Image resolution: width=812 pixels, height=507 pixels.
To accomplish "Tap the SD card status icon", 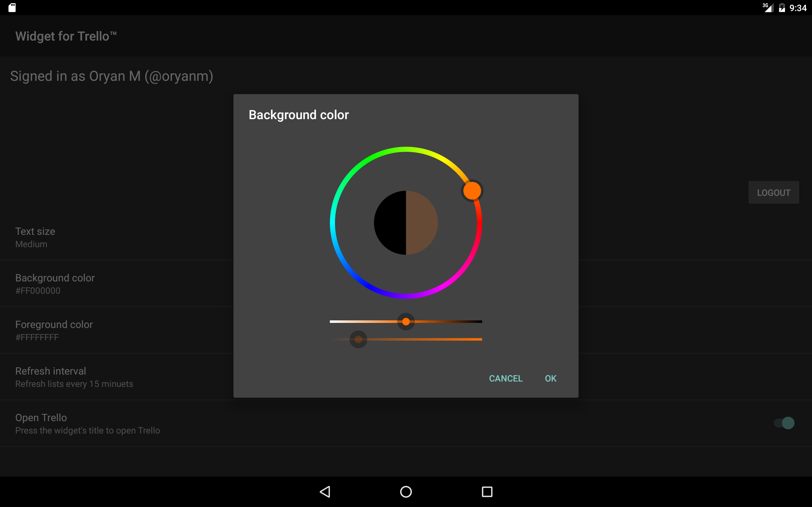I will [x=12, y=7].
